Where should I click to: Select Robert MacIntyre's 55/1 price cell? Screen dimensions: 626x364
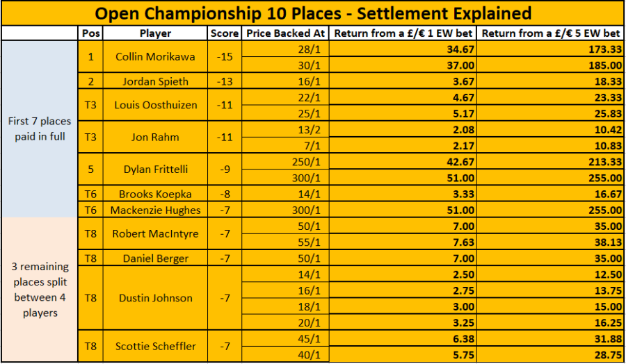pos(285,242)
